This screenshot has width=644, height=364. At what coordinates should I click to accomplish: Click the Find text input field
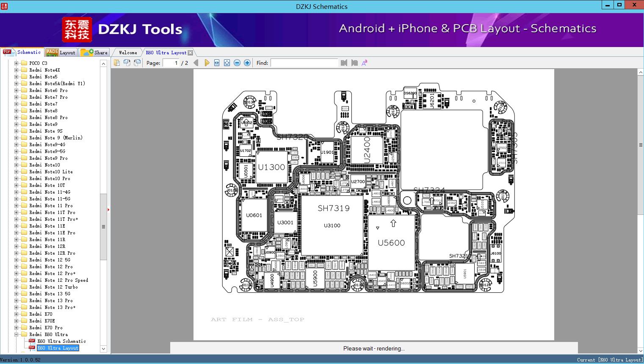point(304,63)
